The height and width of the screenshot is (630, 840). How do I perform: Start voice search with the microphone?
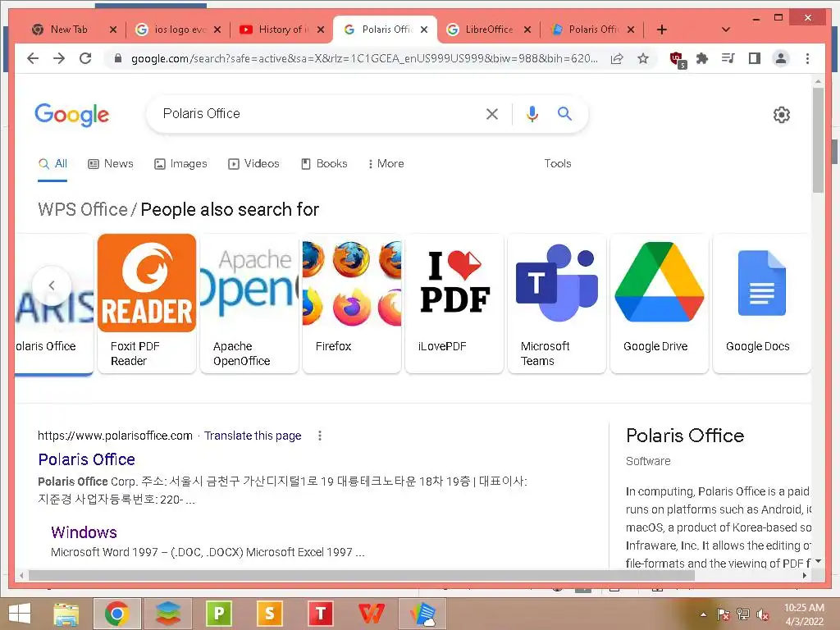[532, 113]
